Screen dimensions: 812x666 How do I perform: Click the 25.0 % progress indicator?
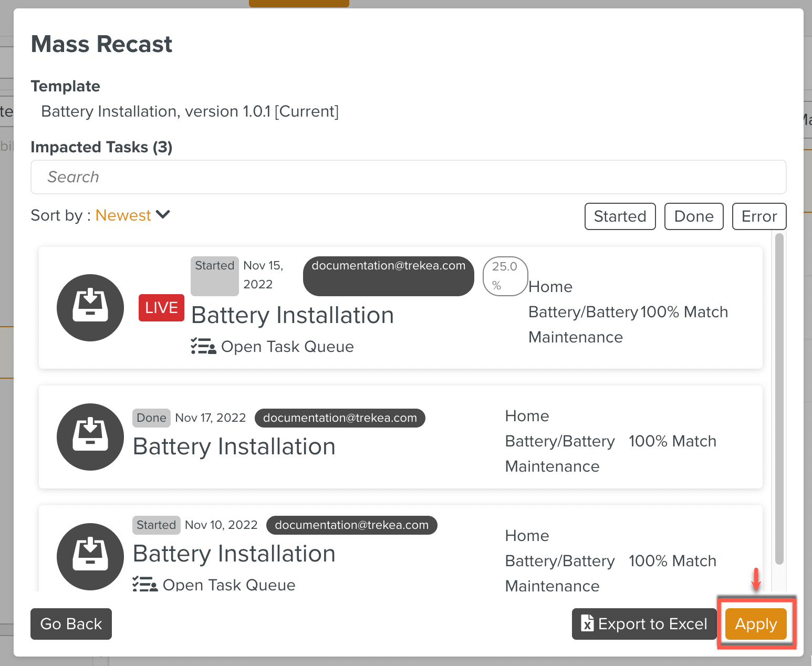pos(505,276)
